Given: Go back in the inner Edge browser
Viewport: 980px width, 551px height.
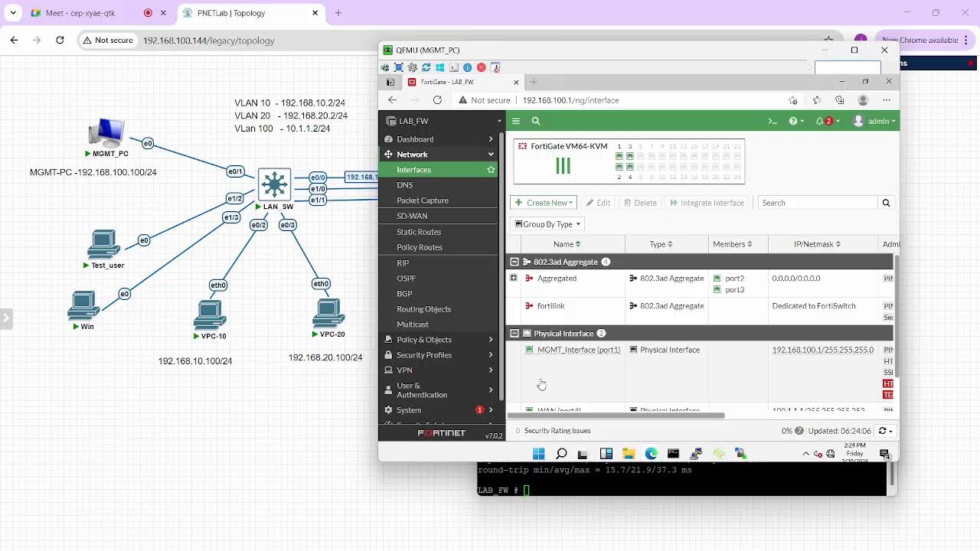Looking at the screenshot, I should tap(392, 100).
